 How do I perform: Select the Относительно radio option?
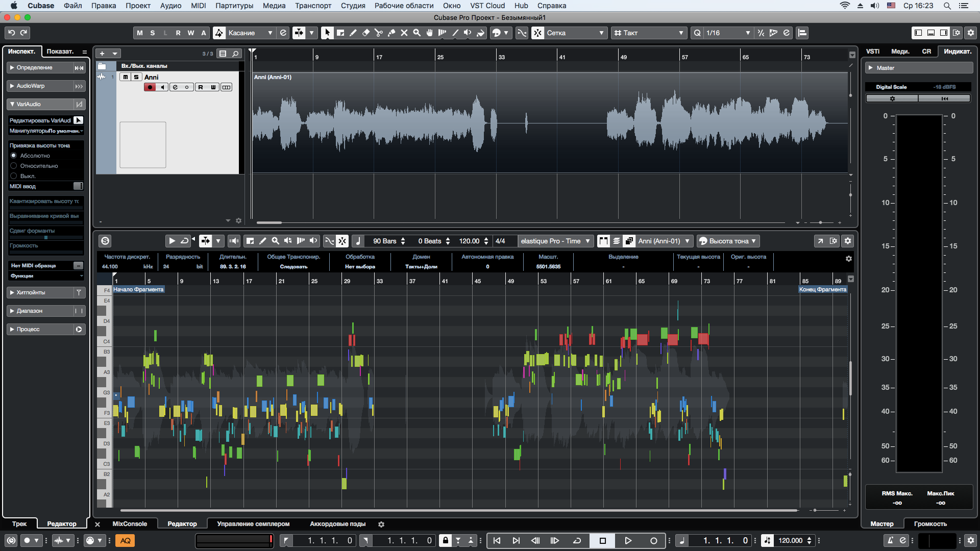[14, 166]
